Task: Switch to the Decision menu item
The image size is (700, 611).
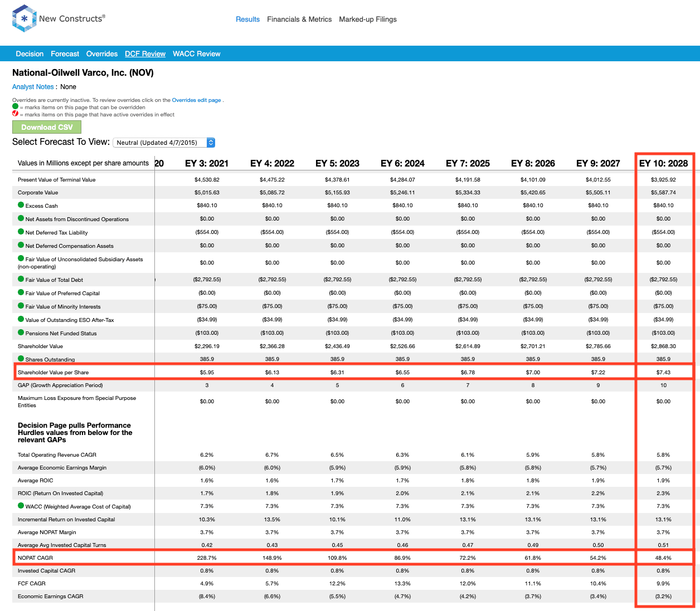Action: pyautogui.click(x=30, y=54)
